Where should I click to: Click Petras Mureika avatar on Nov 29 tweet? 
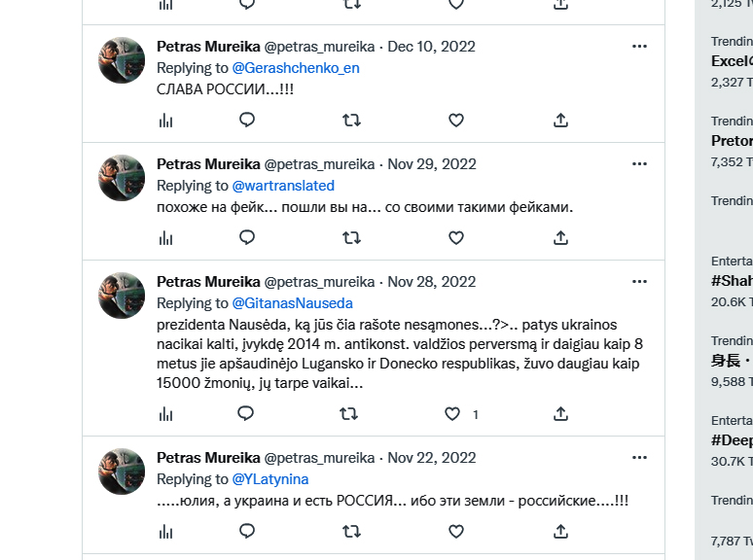(122, 178)
